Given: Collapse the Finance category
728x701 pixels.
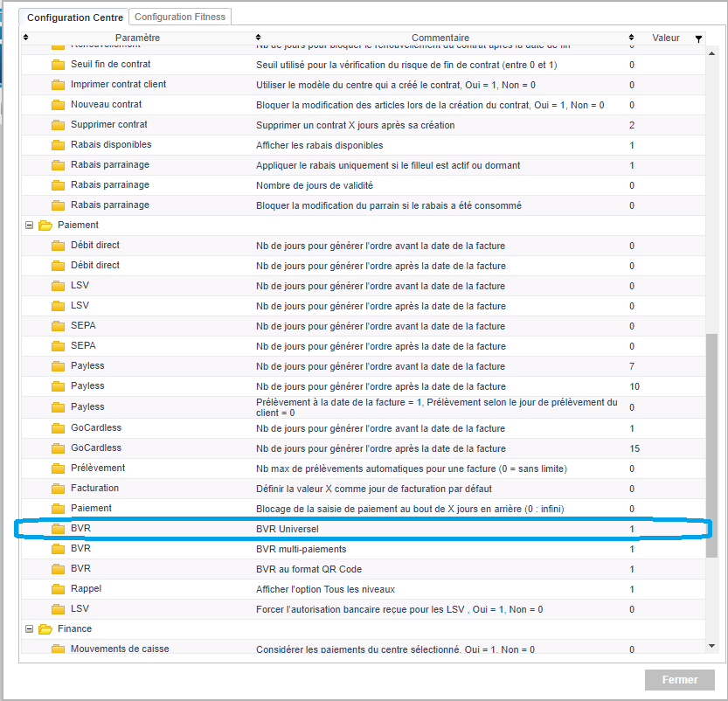Looking at the screenshot, I should (29, 629).
